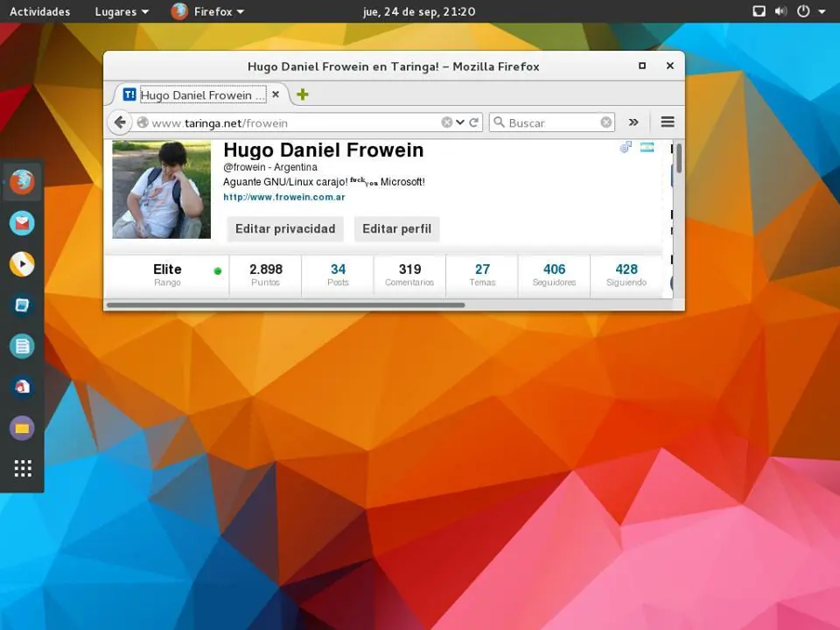Open the file manager dock icon
840x630 pixels.
click(x=22, y=428)
